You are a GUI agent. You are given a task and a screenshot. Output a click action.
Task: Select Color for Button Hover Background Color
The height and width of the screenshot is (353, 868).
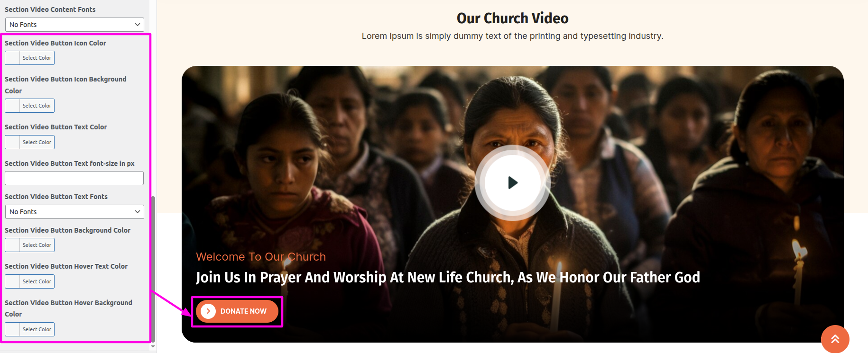[x=37, y=329]
